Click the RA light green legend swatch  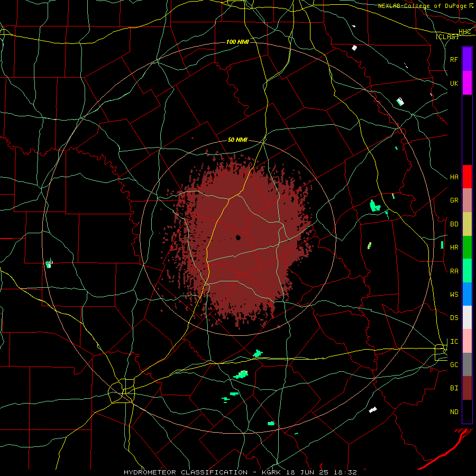point(467,271)
